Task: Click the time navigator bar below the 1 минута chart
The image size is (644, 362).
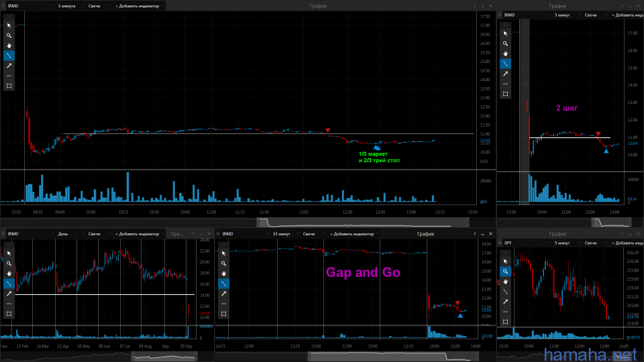Action: pos(248,223)
